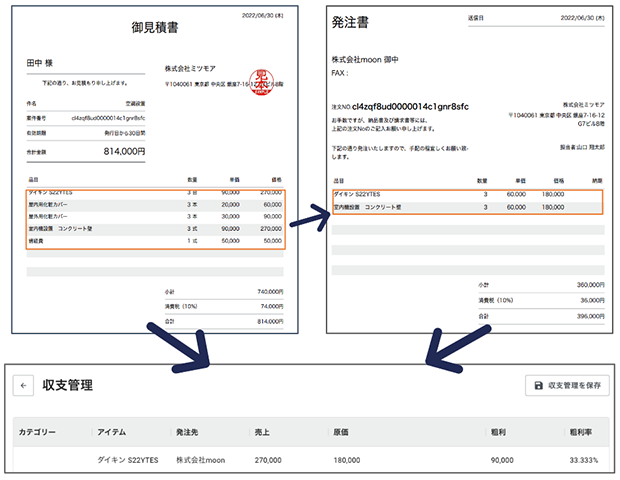
Task: Click the back arrow beside 収支管理
Action: coord(23,385)
